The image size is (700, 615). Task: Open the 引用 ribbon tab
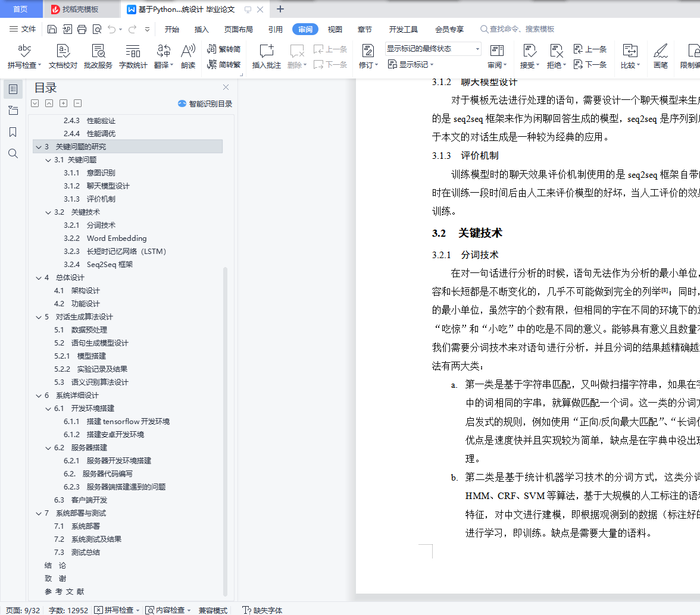pos(276,29)
